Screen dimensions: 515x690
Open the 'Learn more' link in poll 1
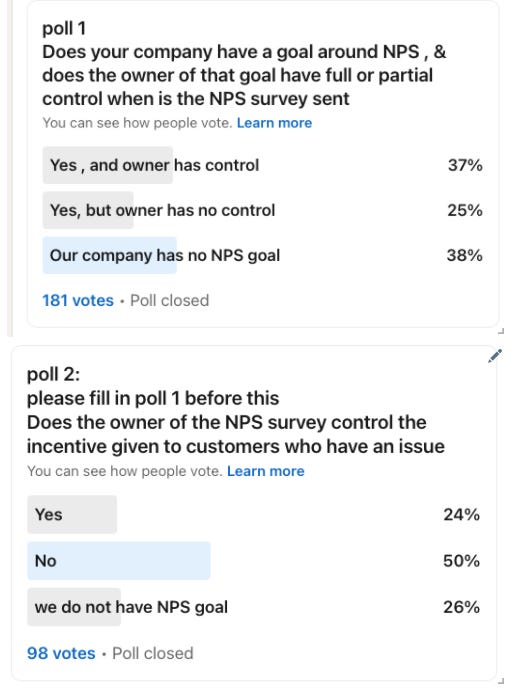274,123
